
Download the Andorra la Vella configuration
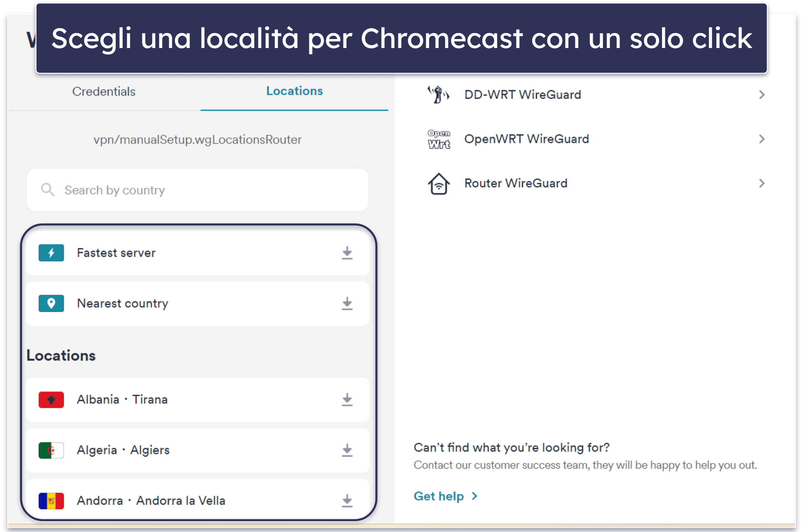tap(347, 500)
